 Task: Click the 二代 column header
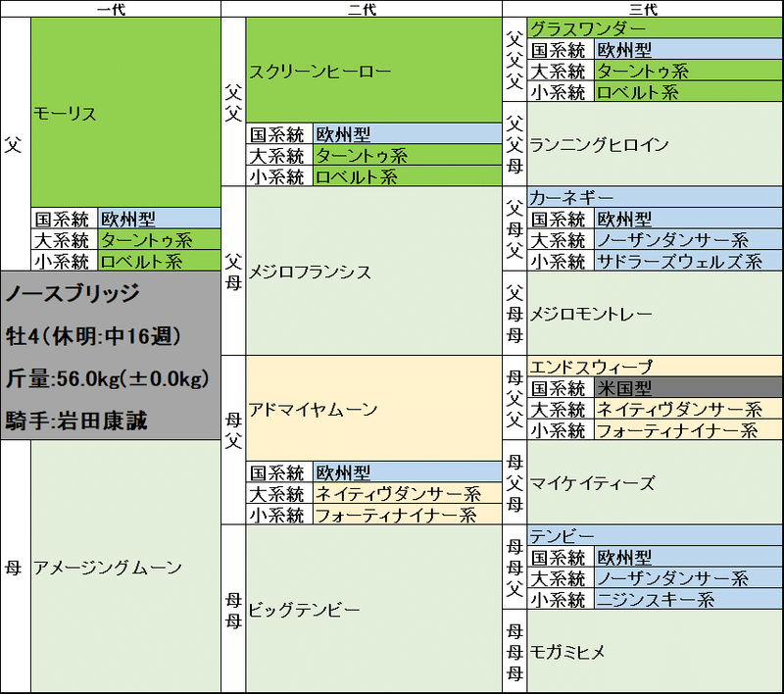362,9
